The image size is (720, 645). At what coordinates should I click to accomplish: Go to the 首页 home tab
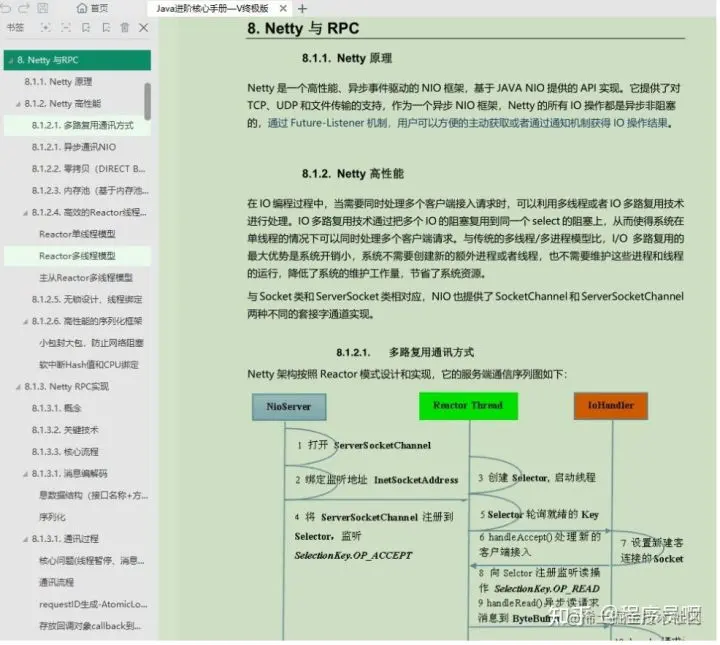pos(92,8)
